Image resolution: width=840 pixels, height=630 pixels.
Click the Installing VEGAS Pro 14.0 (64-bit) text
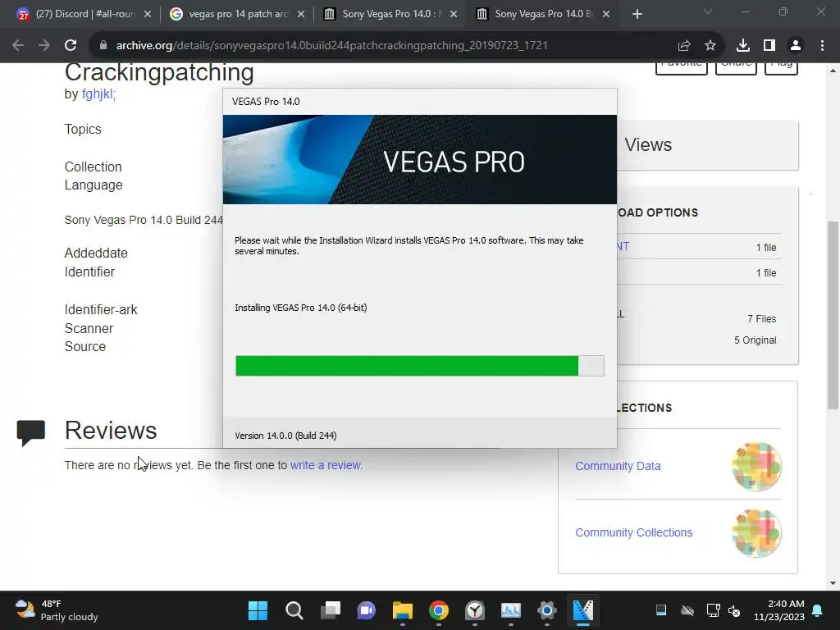coord(300,308)
